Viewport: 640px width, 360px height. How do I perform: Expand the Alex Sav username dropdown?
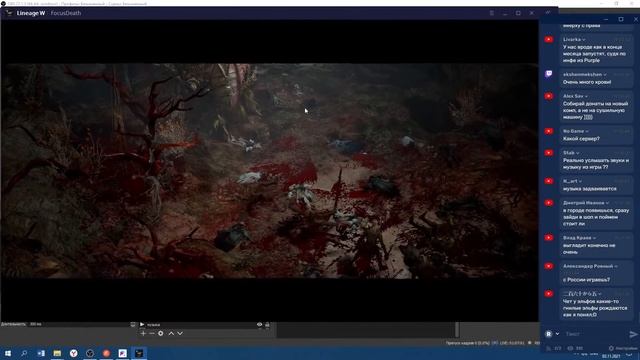[x=587, y=96]
